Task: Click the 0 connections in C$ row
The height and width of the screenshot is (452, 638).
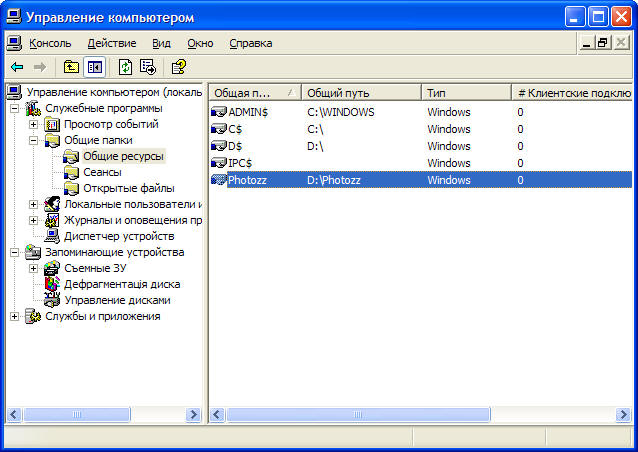Action: coord(520,129)
